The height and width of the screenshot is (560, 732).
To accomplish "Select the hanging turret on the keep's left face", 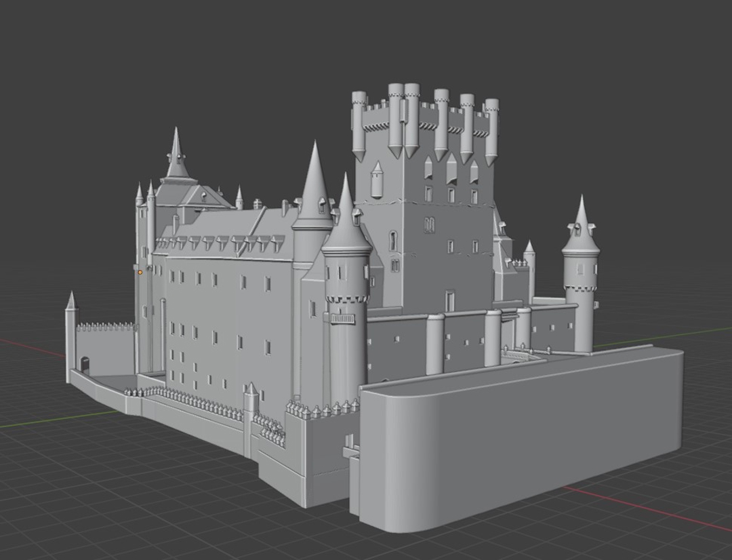I will click(x=377, y=178).
